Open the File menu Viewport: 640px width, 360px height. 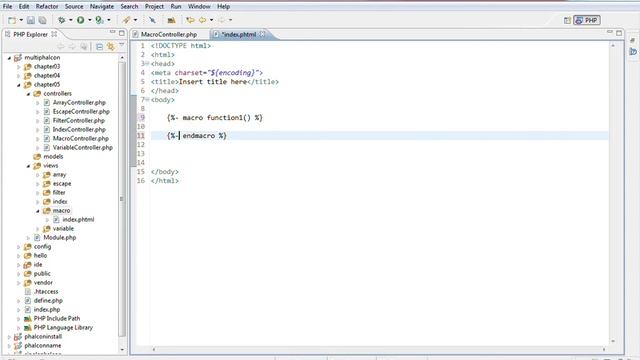point(7,7)
